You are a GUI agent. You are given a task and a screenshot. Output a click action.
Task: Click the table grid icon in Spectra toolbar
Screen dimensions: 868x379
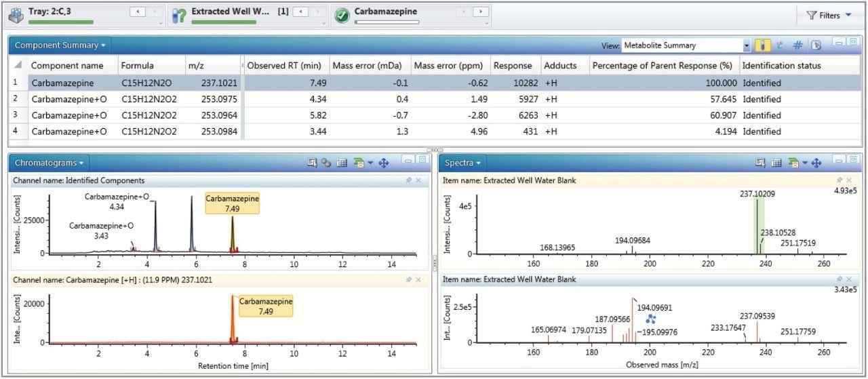(777, 163)
